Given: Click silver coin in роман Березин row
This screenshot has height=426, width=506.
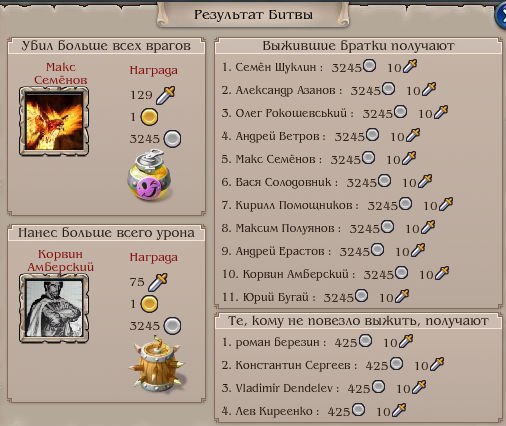Looking at the screenshot, I should click(365, 341).
